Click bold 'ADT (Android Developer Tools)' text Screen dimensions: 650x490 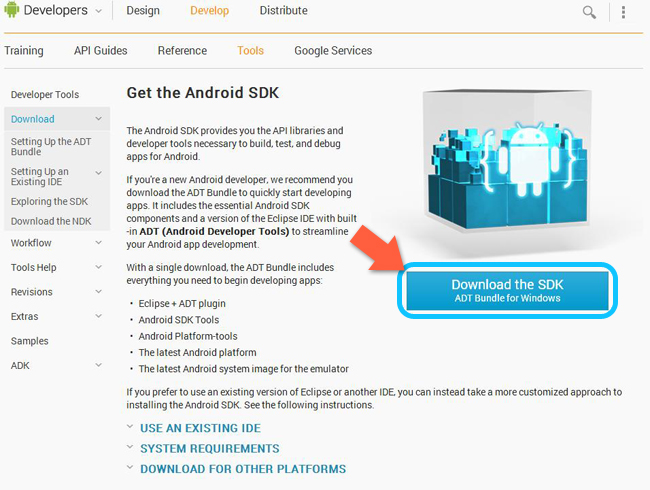[214, 231]
